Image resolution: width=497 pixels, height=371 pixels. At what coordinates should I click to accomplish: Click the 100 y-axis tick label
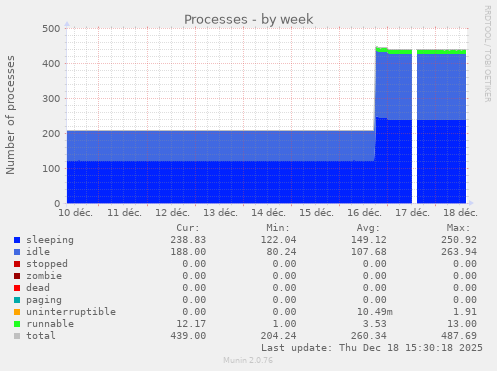point(51,169)
